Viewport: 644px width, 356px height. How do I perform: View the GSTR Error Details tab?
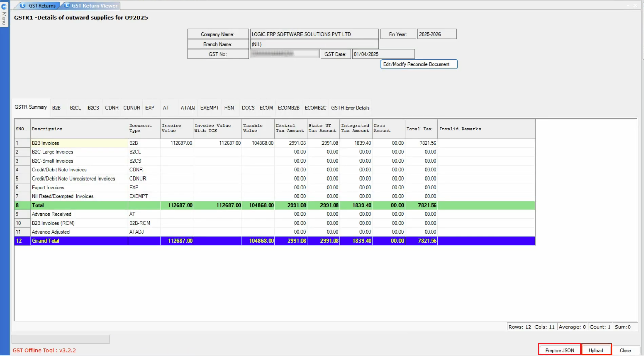click(350, 108)
